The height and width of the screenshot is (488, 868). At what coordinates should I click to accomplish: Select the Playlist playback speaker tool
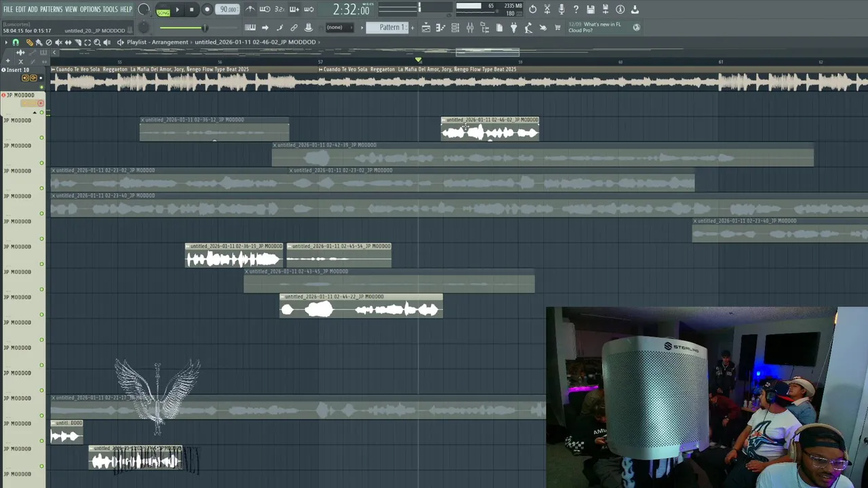click(106, 42)
